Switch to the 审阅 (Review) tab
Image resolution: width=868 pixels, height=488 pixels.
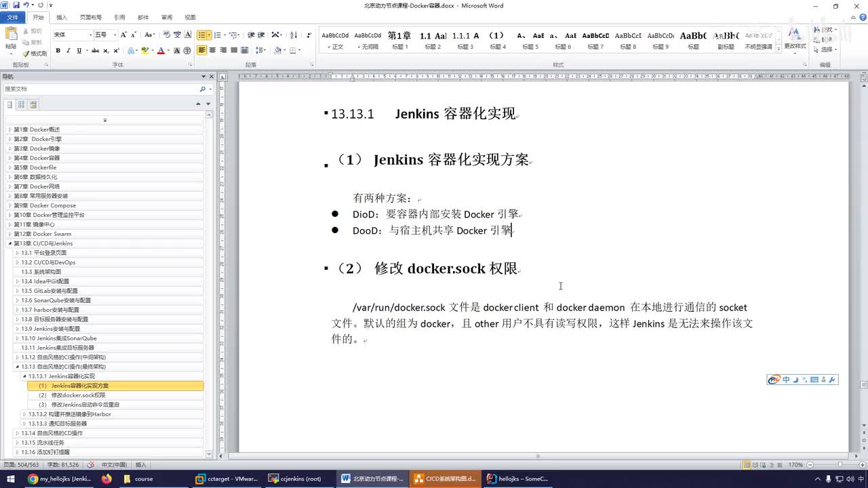pyautogui.click(x=167, y=18)
